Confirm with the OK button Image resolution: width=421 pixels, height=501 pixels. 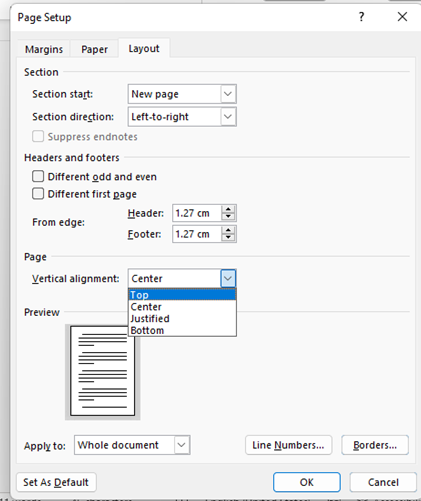pyautogui.click(x=307, y=482)
